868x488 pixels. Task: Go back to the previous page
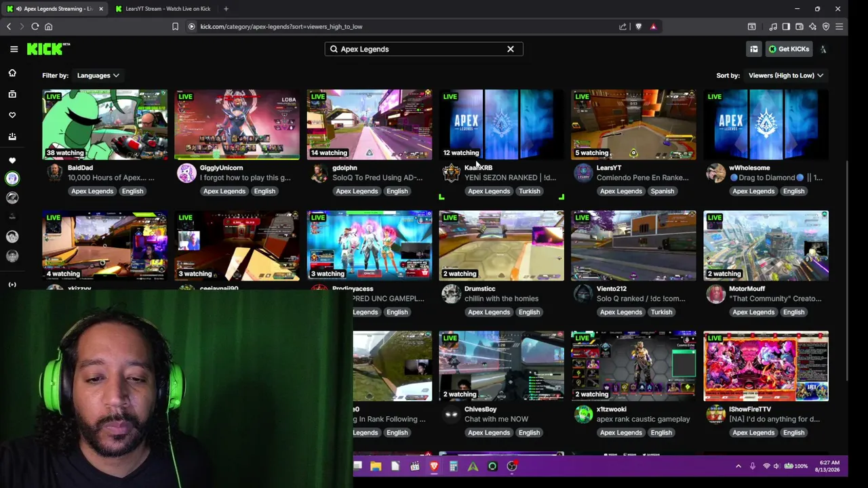coord(9,26)
